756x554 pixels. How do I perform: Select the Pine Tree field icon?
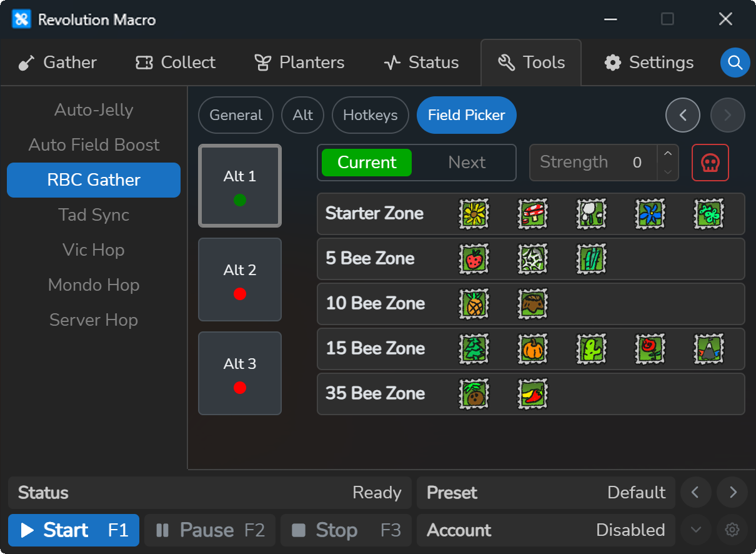474,349
